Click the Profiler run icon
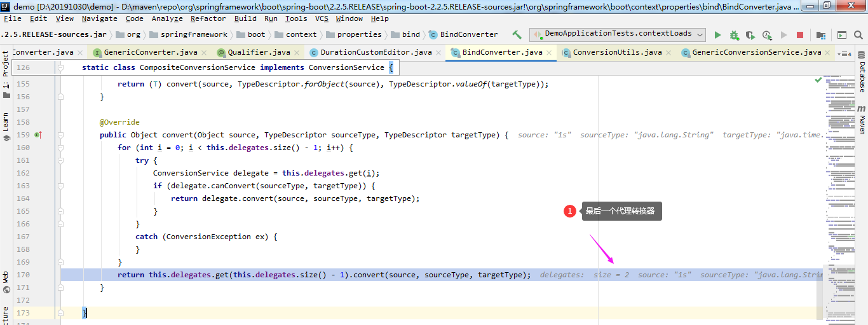 (x=767, y=35)
